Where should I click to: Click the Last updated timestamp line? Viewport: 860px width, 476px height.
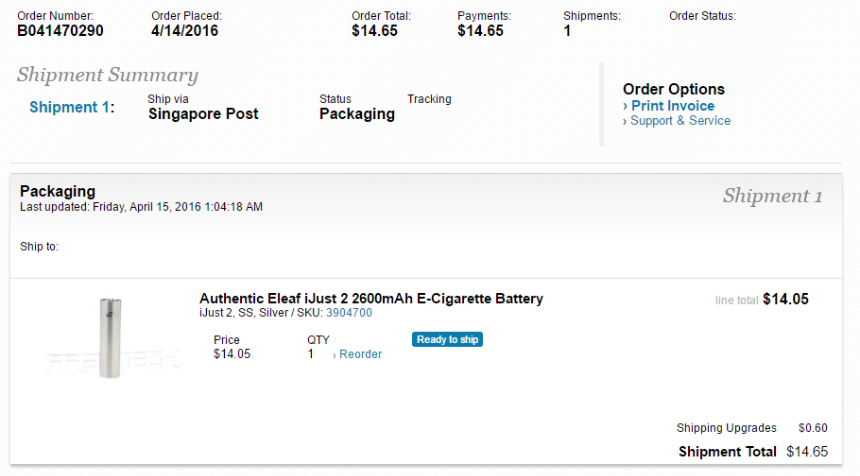click(x=141, y=207)
